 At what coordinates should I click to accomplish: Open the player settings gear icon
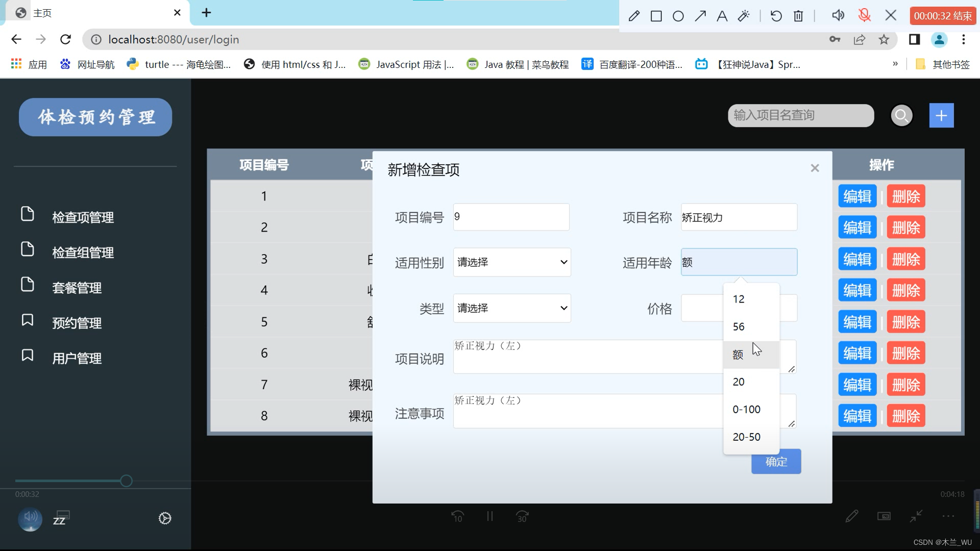point(165,518)
